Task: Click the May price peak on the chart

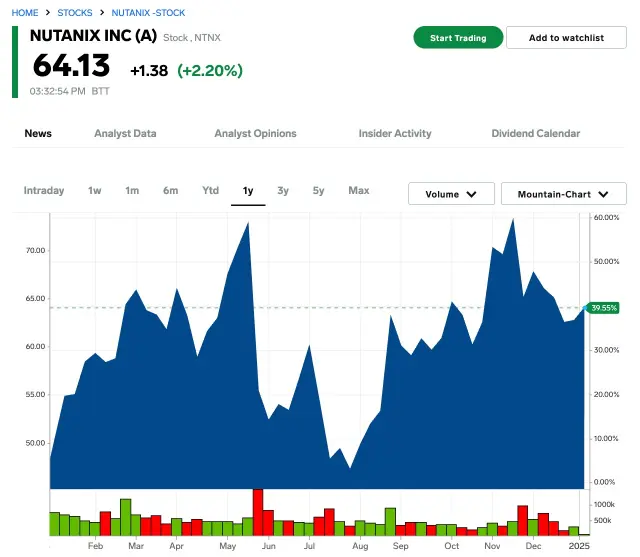Action: pyautogui.click(x=248, y=223)
